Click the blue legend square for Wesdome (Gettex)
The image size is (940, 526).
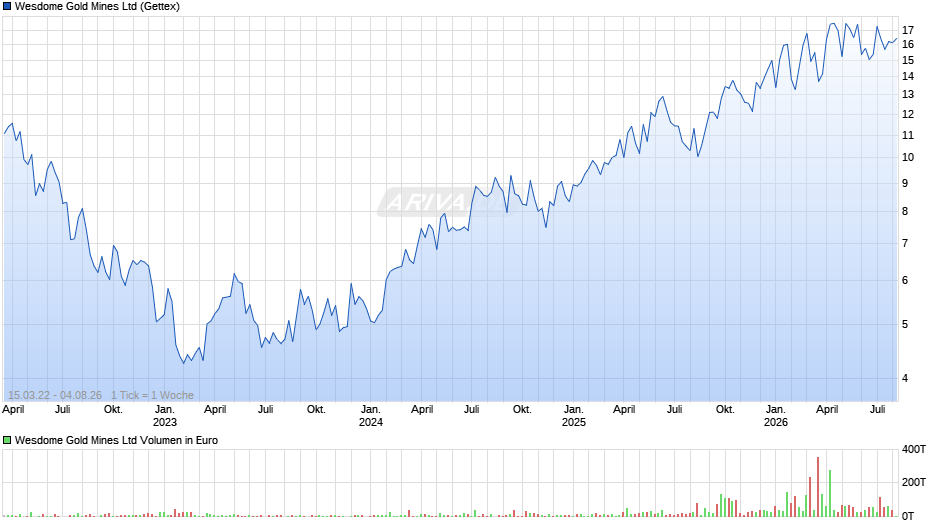click(7, 7)
